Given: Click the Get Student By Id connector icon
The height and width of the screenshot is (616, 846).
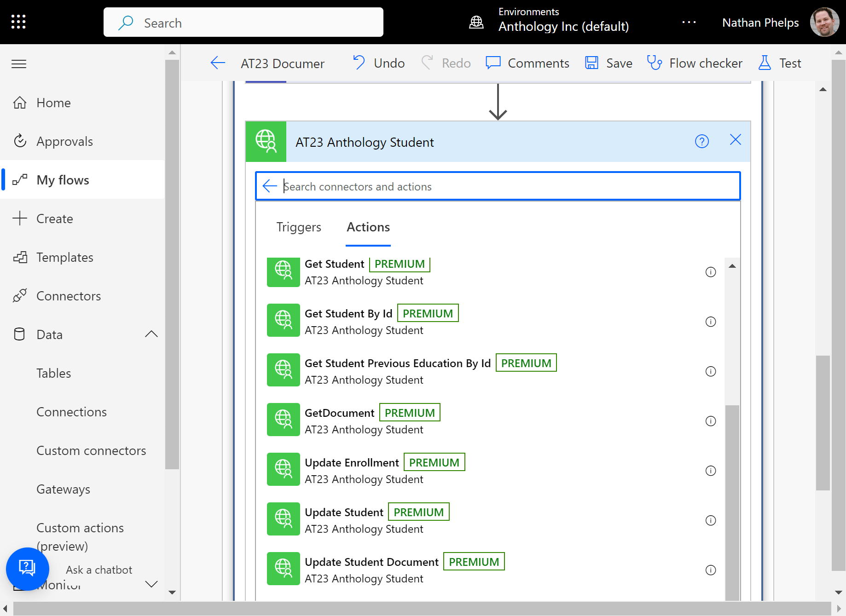Looking at the screenshot, I should pos(284,320).
